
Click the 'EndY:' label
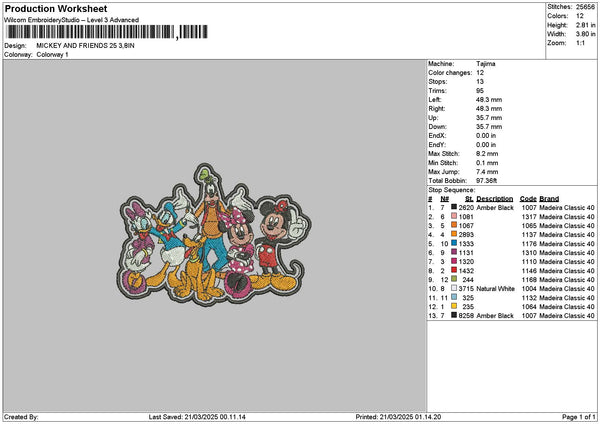click(437, 145)
